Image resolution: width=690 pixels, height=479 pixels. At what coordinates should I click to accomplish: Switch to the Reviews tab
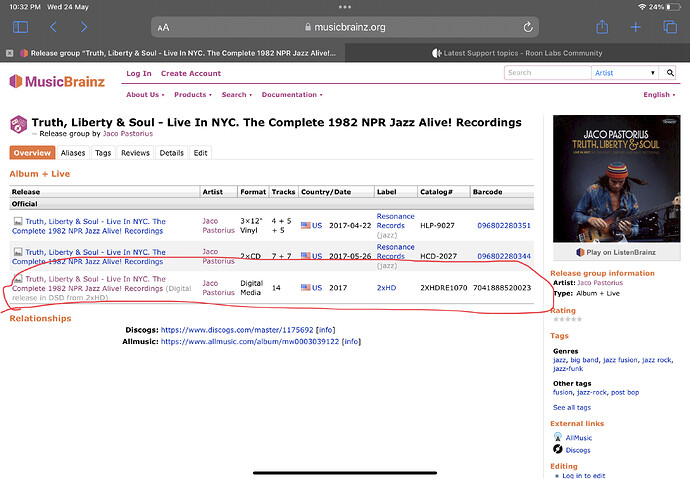(135, 153)
